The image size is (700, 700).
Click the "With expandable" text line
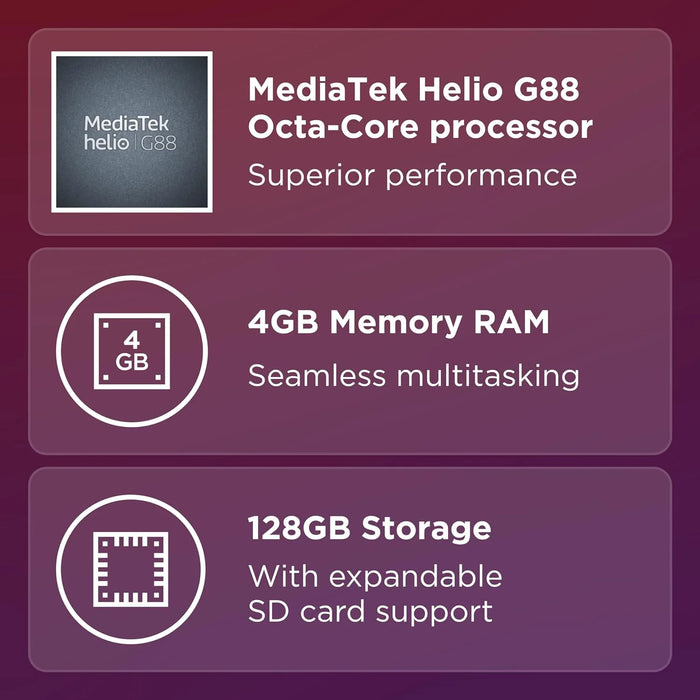tap(375, 576)
